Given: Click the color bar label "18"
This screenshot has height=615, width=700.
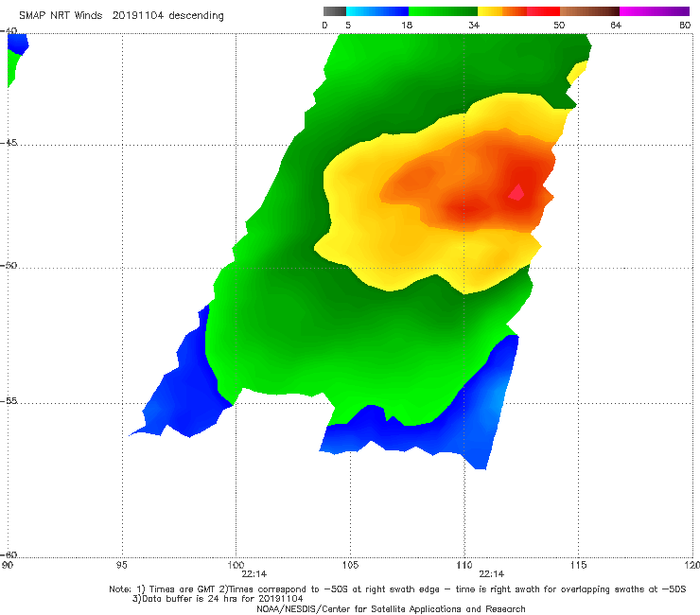Looking at the screenshot, I should coord(407,25).
